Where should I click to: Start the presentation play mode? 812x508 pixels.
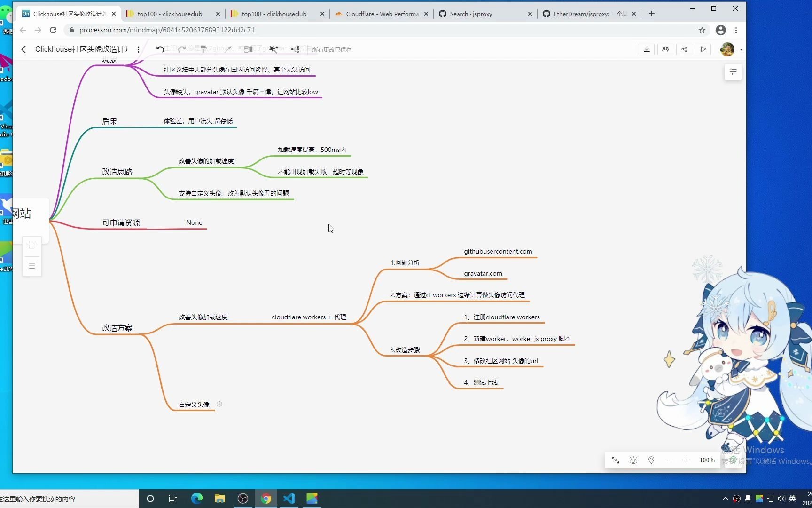click(703, 49)
